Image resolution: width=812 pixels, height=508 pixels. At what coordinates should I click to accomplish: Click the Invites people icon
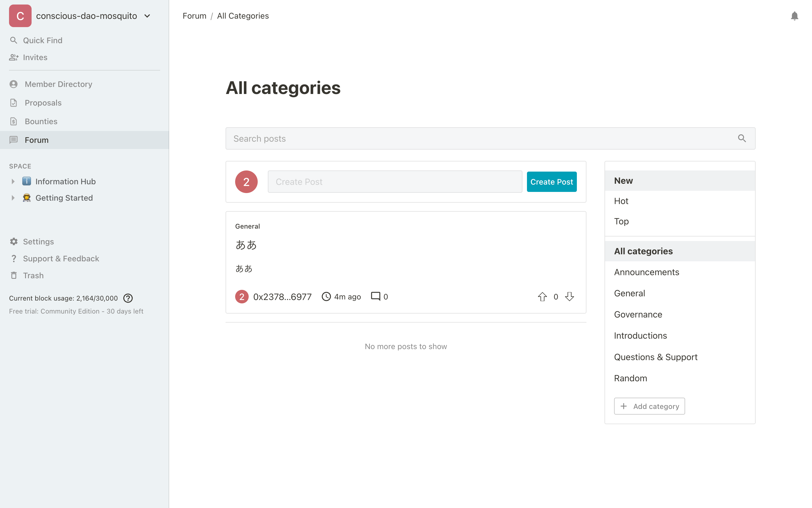pos(14,58)
